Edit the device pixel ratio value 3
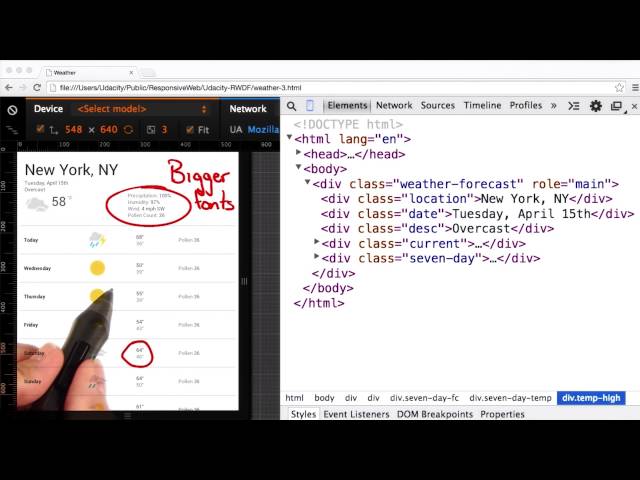Screen dimensions: 640x480 click(164, 130)
